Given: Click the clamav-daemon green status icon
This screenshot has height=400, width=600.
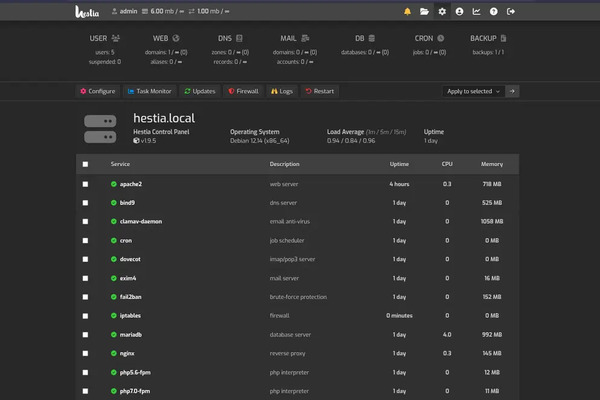Looking at the screenshot, I should (114, 222).
